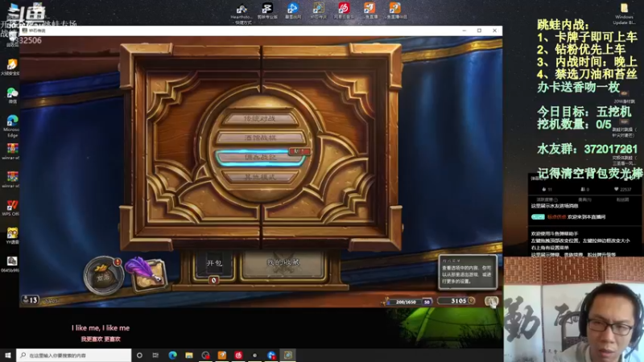Maximize the Hearthstone game window
This screenshot has width=644, height=362.
479,31
